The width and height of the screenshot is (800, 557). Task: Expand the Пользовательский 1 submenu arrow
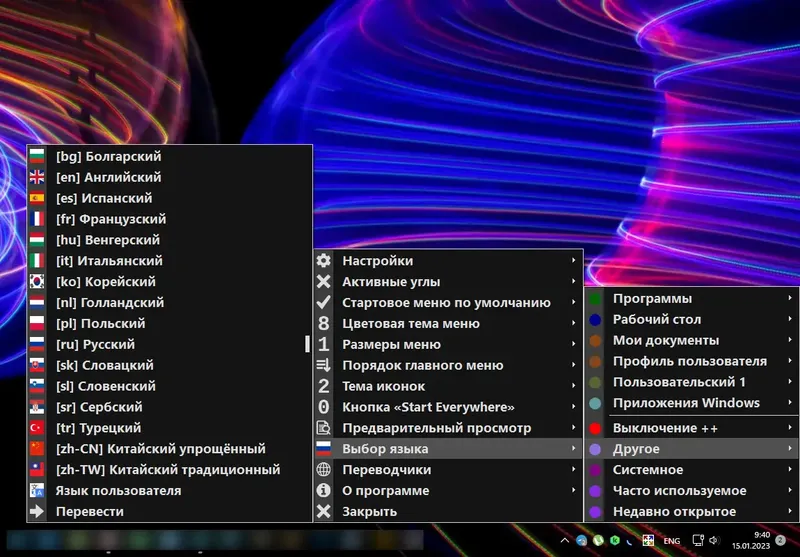(x=790, y=382)
